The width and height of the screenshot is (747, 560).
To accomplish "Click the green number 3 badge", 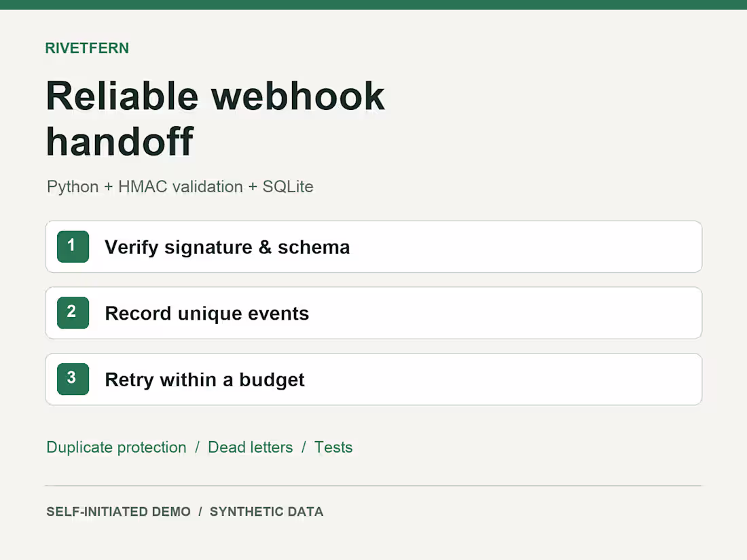I will pyautogui.click(x=73, y=379).
